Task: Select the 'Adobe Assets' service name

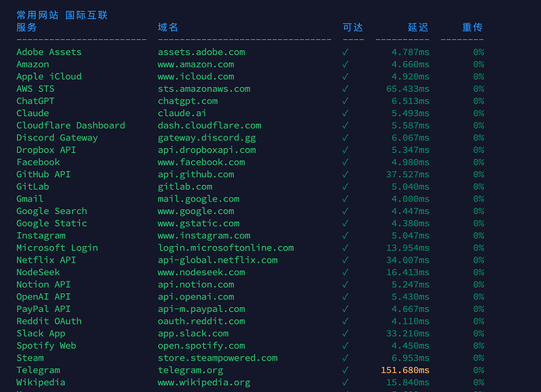Action: tap(49, 52)
